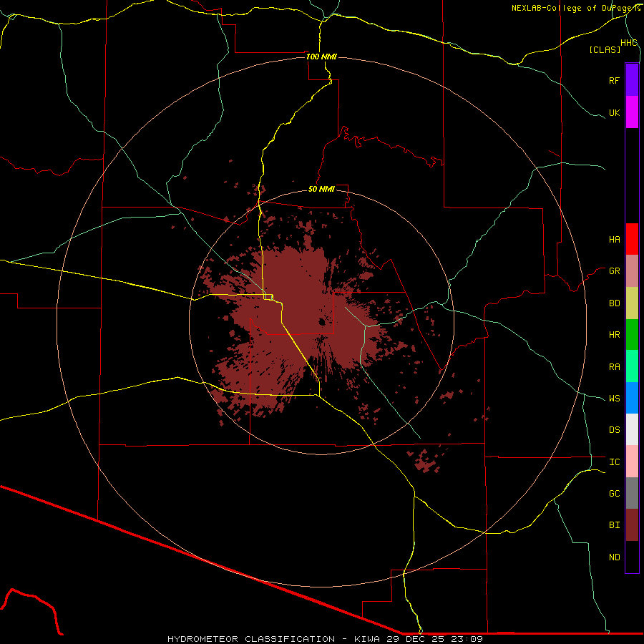
Task: Click the HA legend label
Action: pyautogui.click(x=614, y=240)
